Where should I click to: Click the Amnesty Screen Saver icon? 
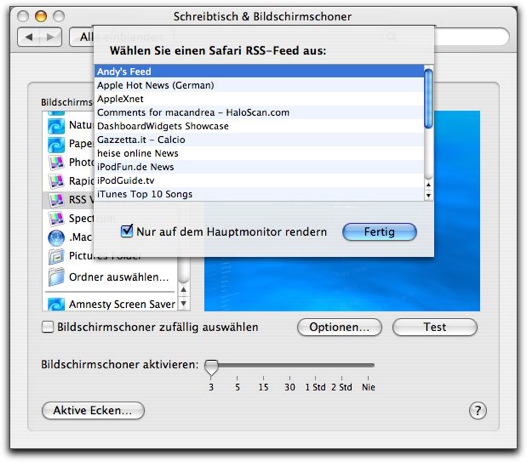point(56,304)
